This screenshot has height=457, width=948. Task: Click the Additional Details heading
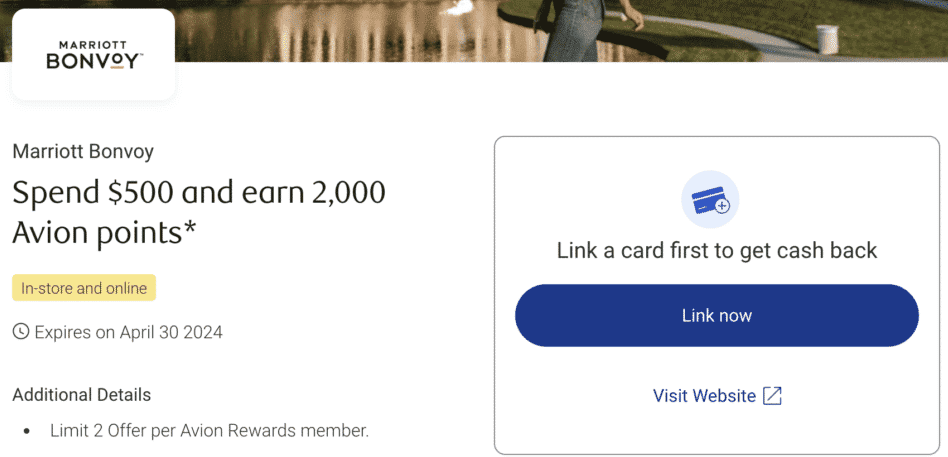82,394
